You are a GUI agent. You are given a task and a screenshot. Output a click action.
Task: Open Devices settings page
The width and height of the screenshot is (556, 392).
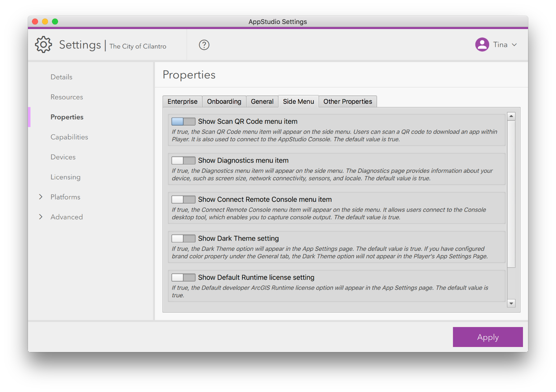click(x=63, y=157)
